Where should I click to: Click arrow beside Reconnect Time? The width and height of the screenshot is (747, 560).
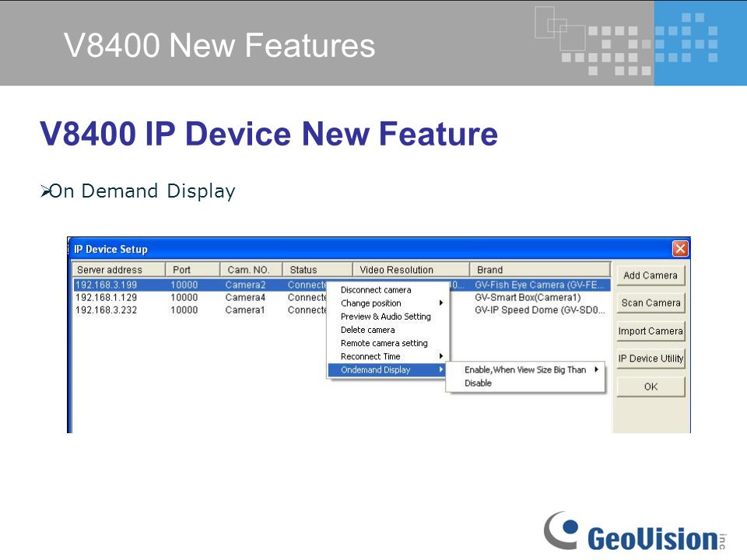click(x=441, y=356)
